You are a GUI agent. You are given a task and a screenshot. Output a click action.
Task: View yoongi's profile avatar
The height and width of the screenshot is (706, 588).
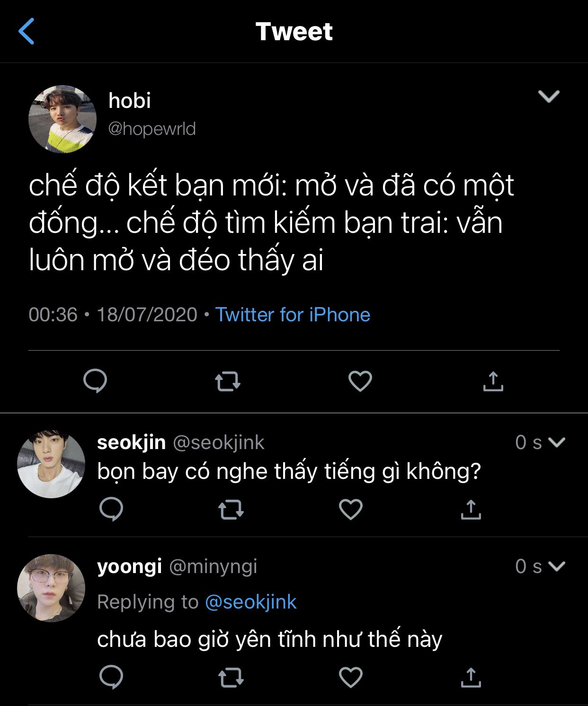pos(51,588)
